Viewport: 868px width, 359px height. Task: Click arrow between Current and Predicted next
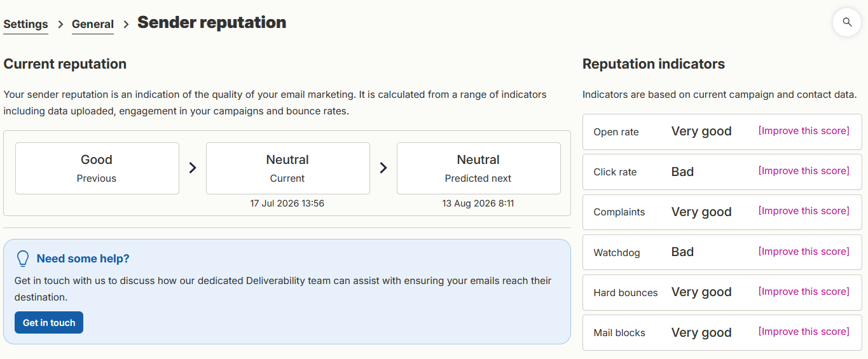click(x=383, y=168)
